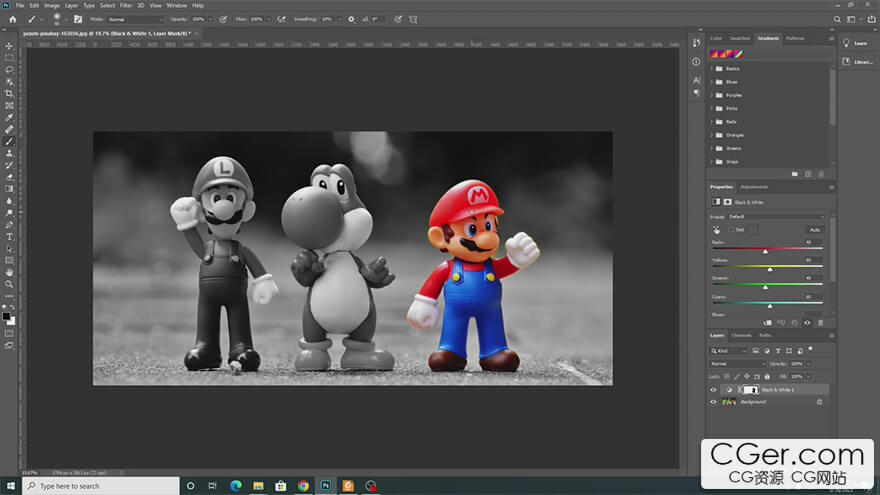Switch to the Adjustments tab
Viewport: 880px width, 495px height.
click(754, 187)
